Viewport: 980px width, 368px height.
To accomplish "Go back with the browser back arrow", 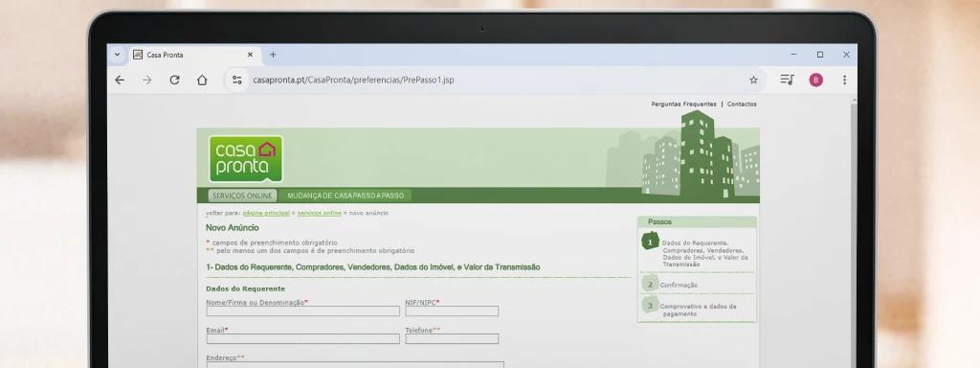I will click(x=120, y=80).
